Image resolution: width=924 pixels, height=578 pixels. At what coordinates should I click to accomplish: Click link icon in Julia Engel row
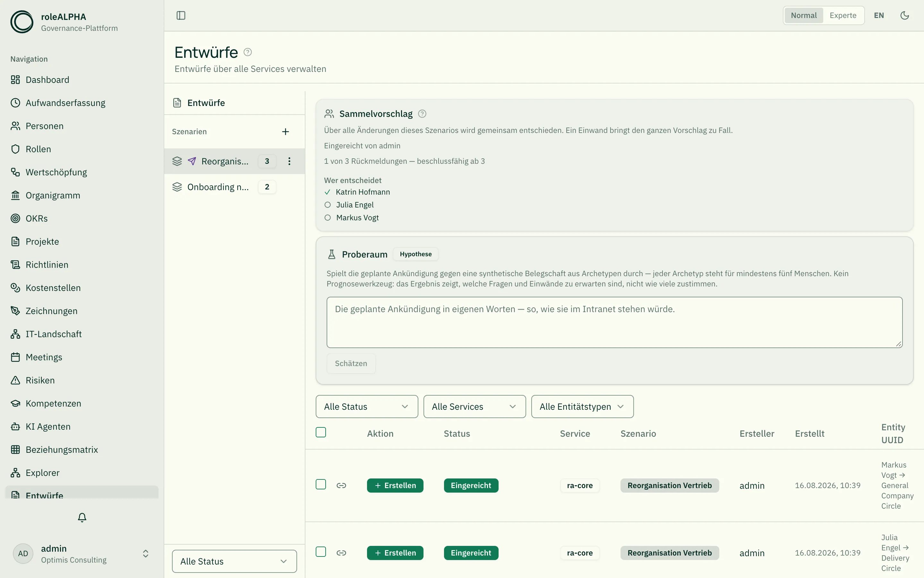click(x=341, y=553)
